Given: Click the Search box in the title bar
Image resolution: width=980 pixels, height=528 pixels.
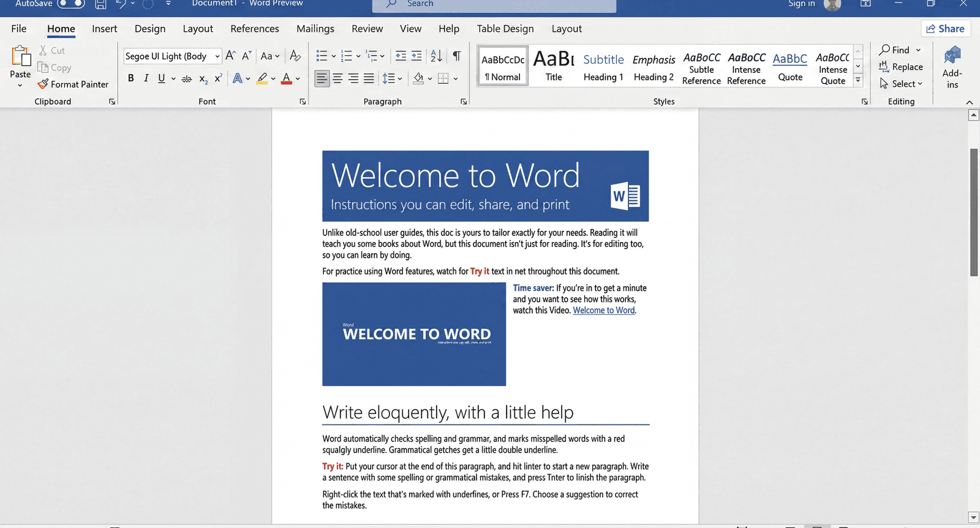Looking at the screenshot, I should 494,5.
